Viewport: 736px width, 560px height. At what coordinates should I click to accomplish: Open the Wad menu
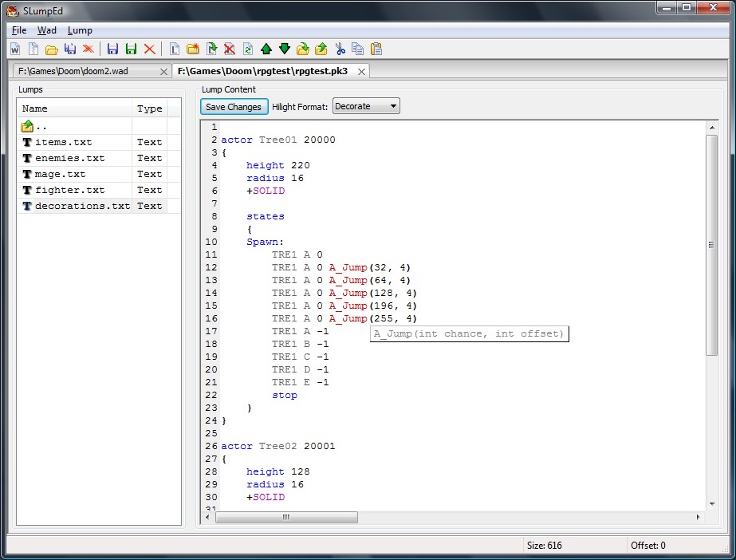(x=47, y=30)
